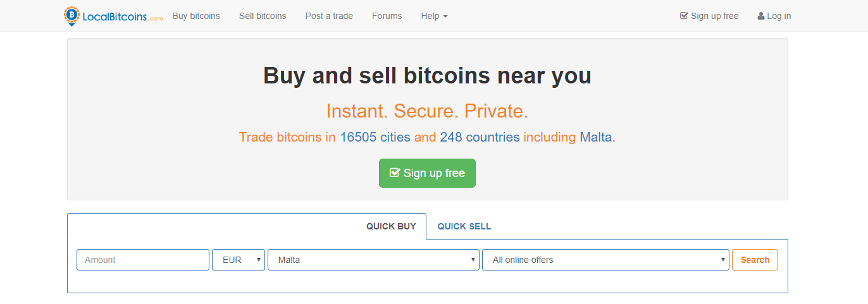The width and height of the screenshot is (868, 304).
Task: Click the LocalBitcoins bitcoin pin logo icon
Action: (x=71, y=16)
